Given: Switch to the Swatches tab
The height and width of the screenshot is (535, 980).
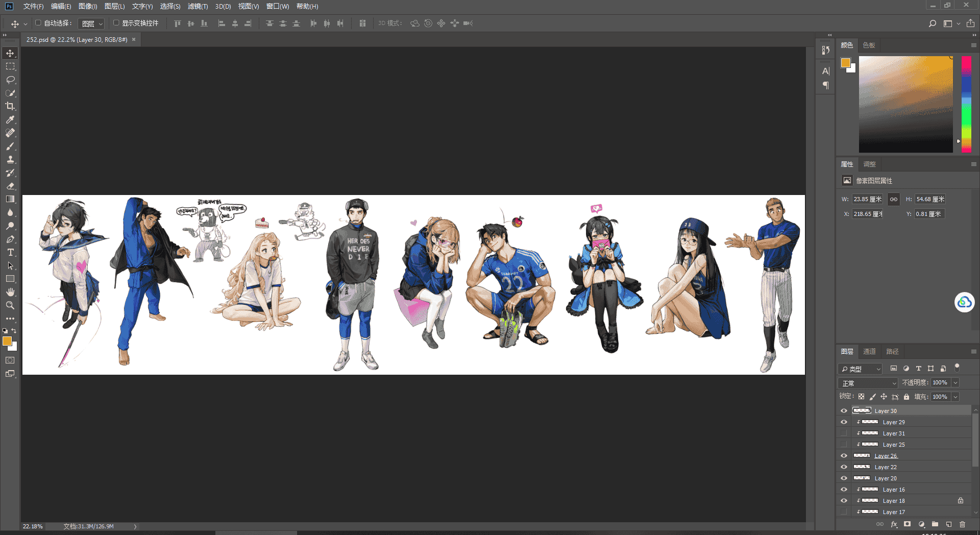Looking at the screenshot, I should coord(869,45).
